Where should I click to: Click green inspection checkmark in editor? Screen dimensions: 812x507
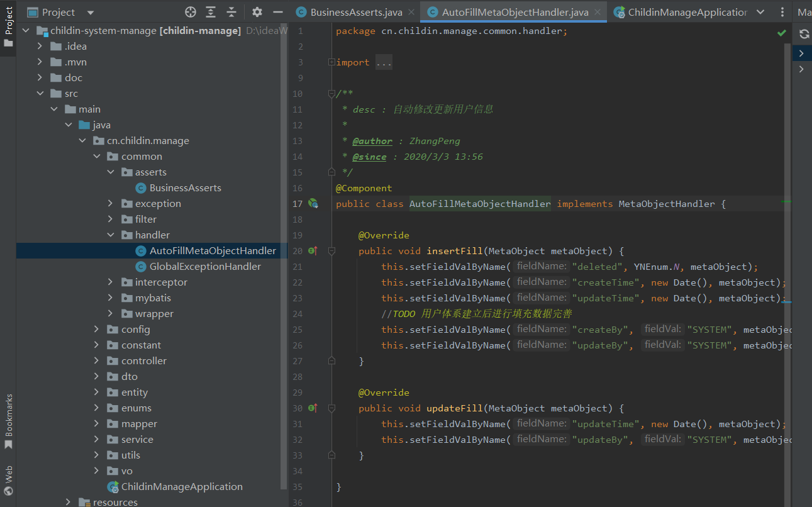(781, 32)
